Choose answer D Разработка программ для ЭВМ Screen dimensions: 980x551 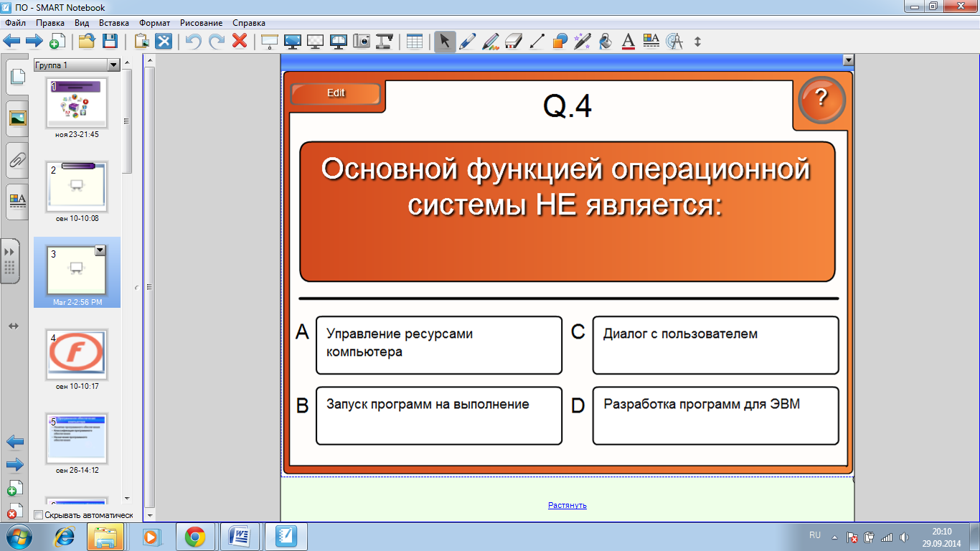click(715, 415)
